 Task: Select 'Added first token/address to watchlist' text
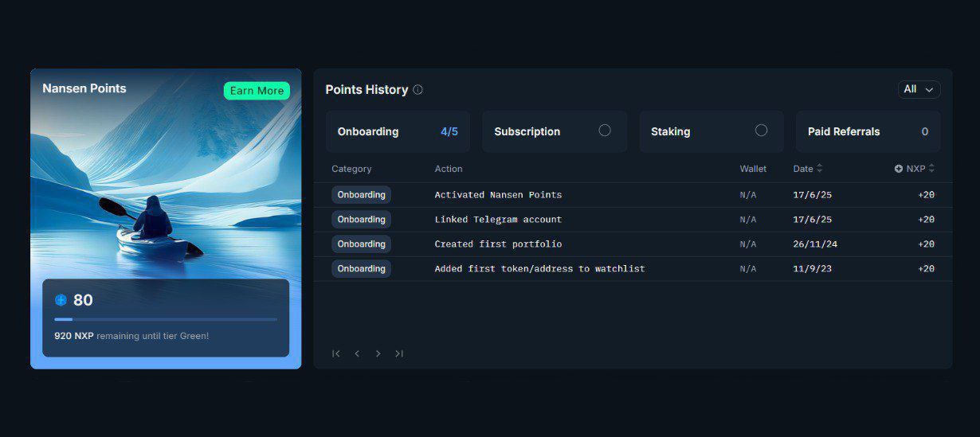pos(539,269)
